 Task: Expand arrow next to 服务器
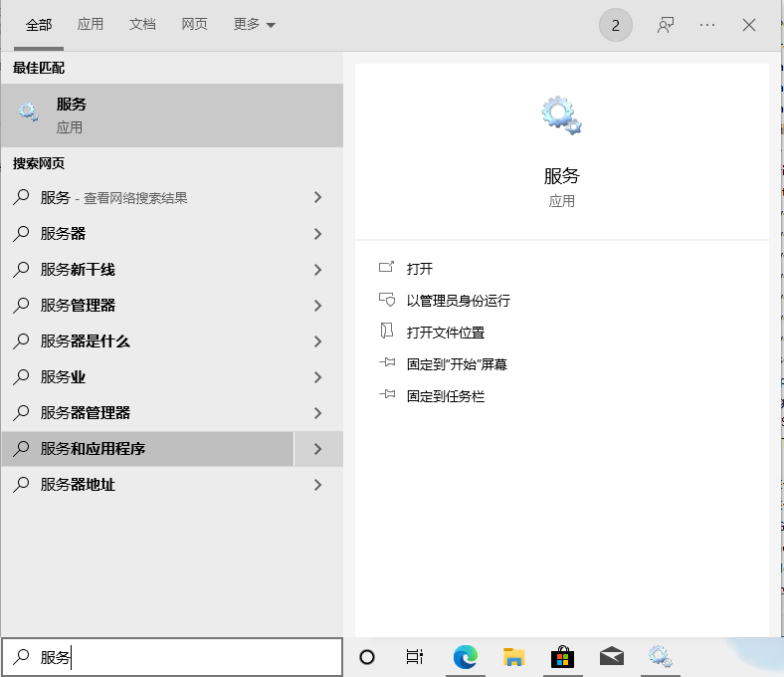pyautogui.click(x=318, y=234)
